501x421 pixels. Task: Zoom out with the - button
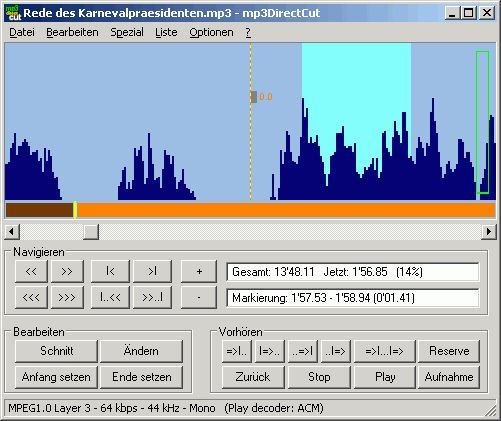click(199, 297)
